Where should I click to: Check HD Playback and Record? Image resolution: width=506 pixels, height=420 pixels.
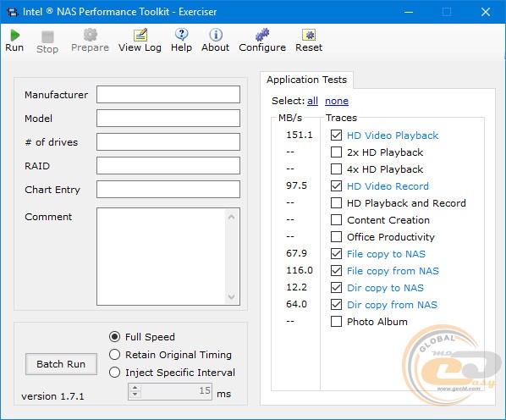pyautogui.click(x=336, y=202)
